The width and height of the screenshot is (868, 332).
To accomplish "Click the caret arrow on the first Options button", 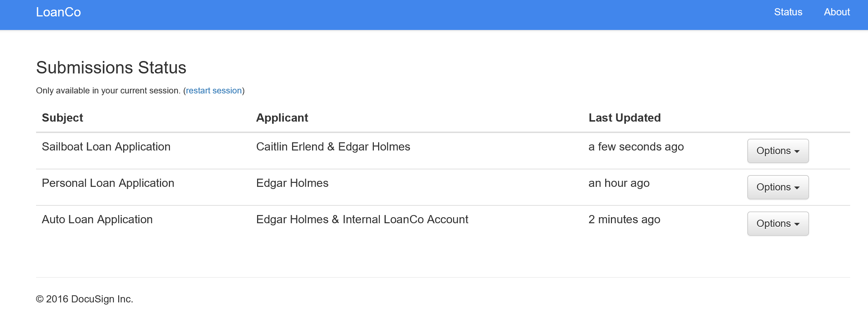I will [x=797, y=151].
